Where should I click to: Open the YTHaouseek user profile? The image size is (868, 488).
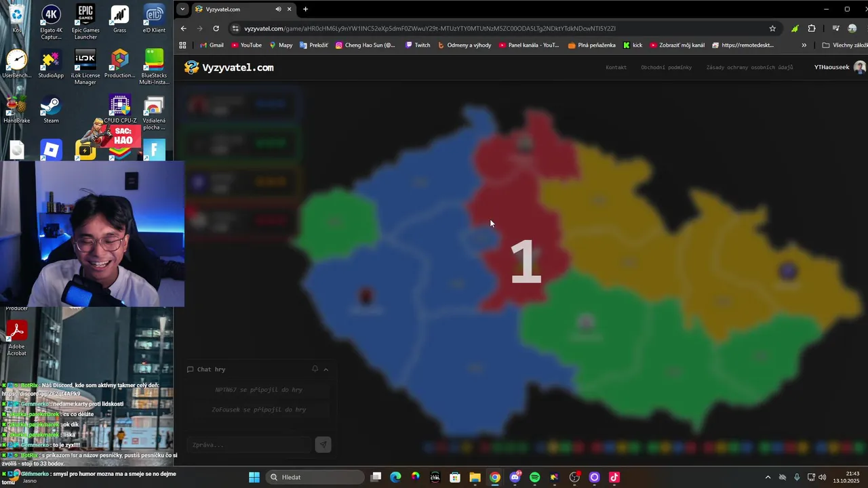pyautogui.click(x=840, y=67)
